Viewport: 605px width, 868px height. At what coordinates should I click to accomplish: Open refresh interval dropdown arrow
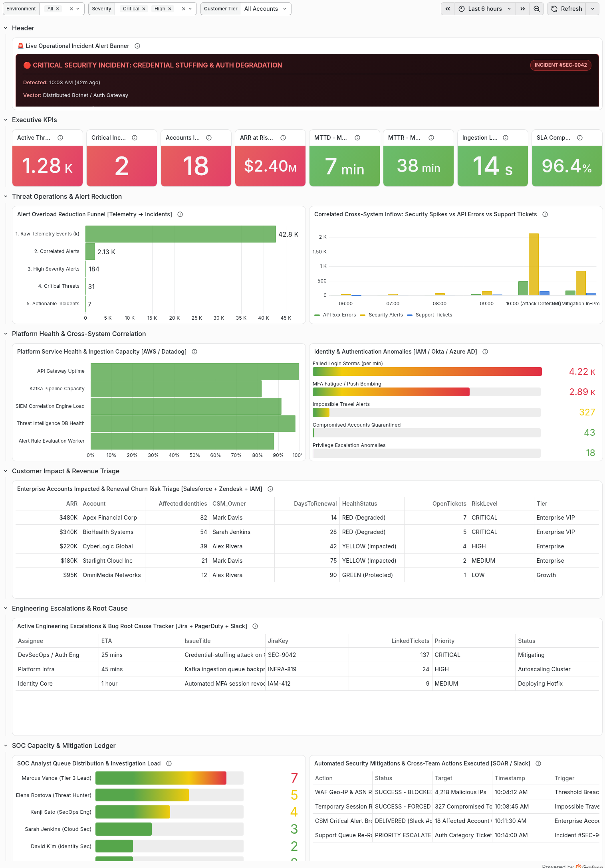[593, 9]
